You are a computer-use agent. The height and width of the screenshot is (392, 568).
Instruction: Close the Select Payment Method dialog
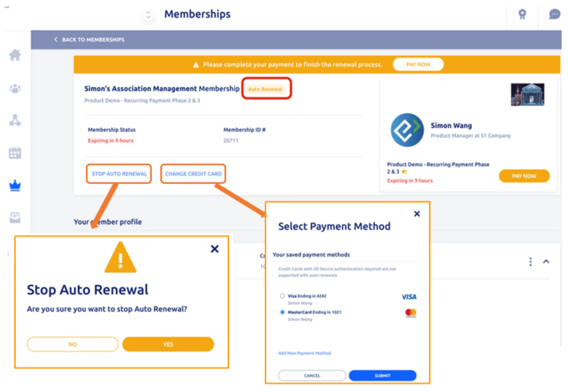(x=417, y=214)
